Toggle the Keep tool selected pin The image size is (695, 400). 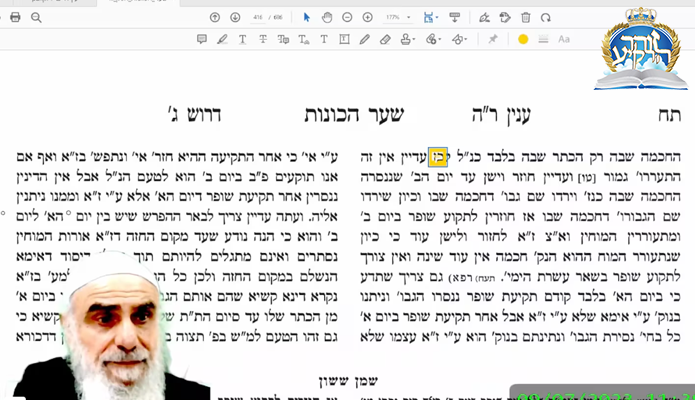tap(492, 40)
